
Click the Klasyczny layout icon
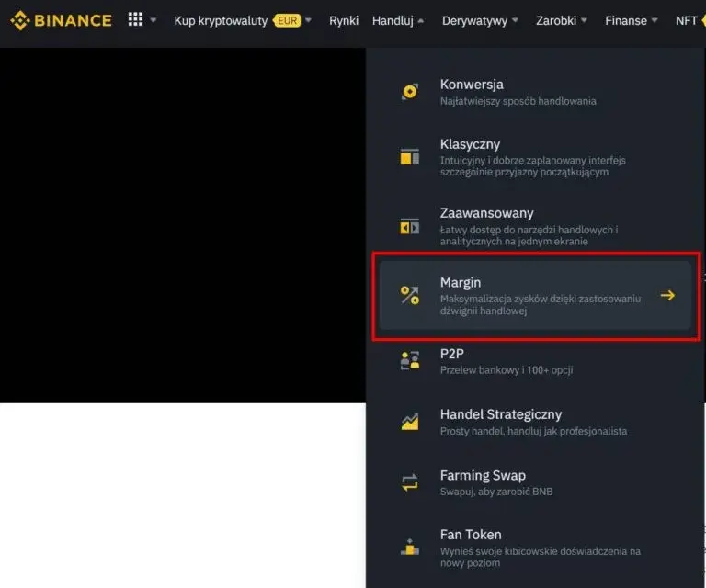pyautogui.click(x=410, y=156)
